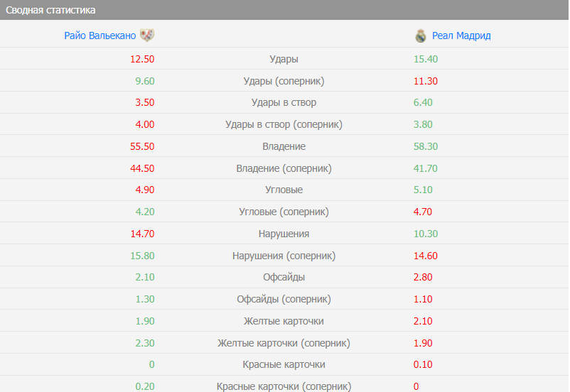Screen dimensions: 570x392
Task: Click Rayo's 12.50 shots value
Action: coord(142,59)
